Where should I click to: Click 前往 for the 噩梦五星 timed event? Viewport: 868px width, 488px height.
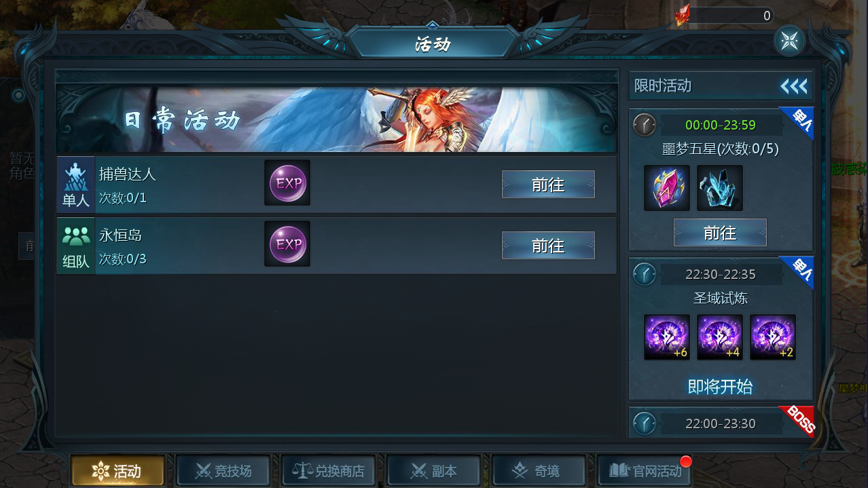720,233
